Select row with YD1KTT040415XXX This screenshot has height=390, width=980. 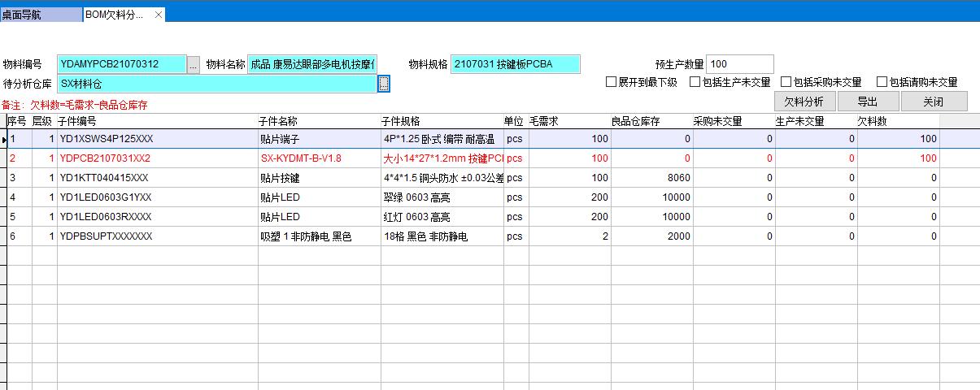click(x=104, y=178)
